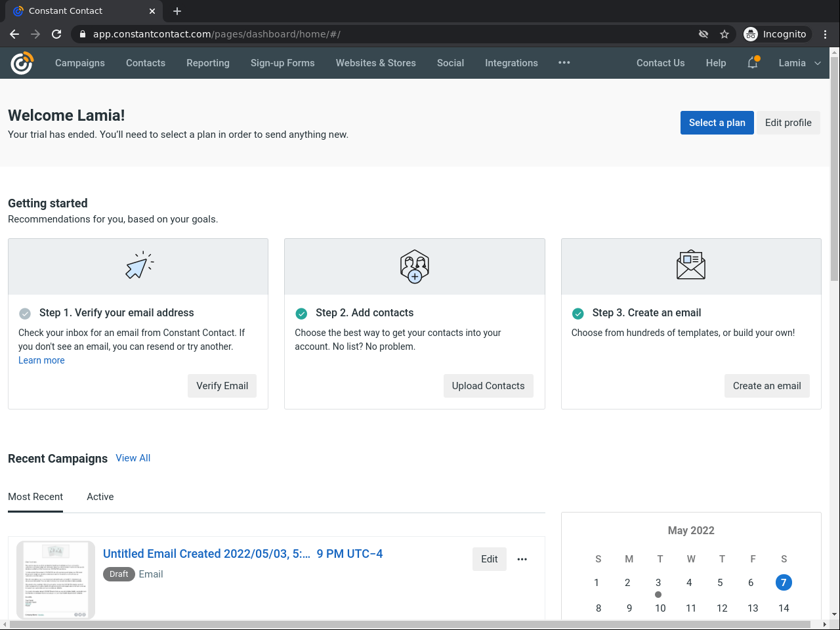Screen dimensions: 840x630
Task: Reload the page
Action: pos(56,34)
